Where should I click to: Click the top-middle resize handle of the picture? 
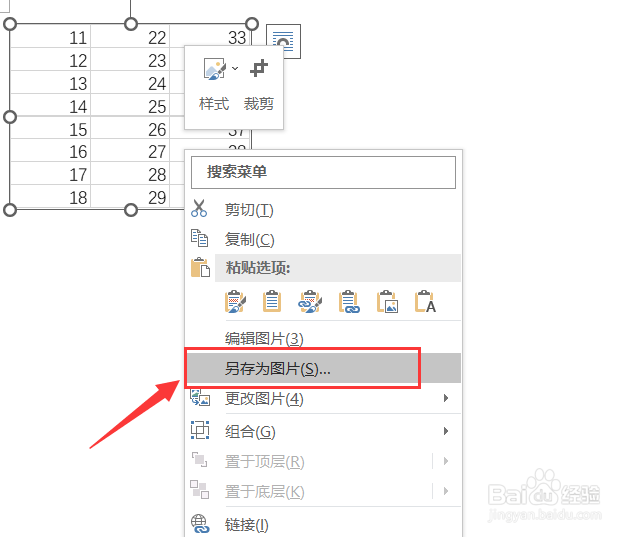click(131, 24)
